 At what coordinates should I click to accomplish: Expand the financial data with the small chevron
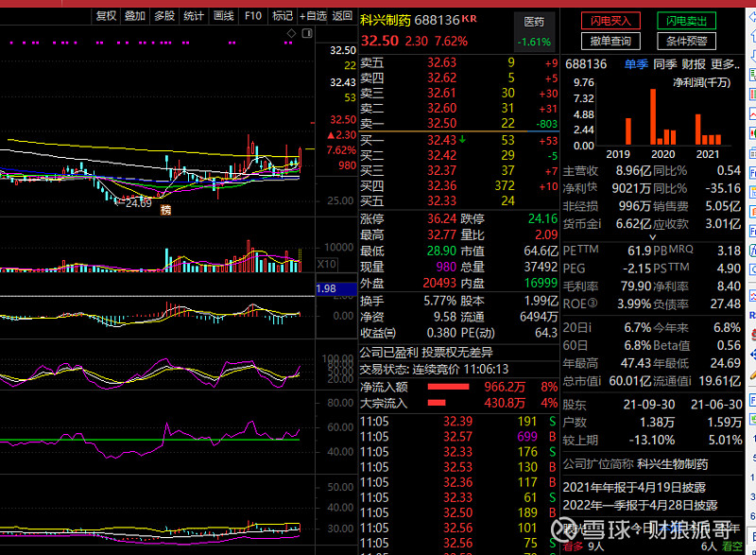pos(653,236)
